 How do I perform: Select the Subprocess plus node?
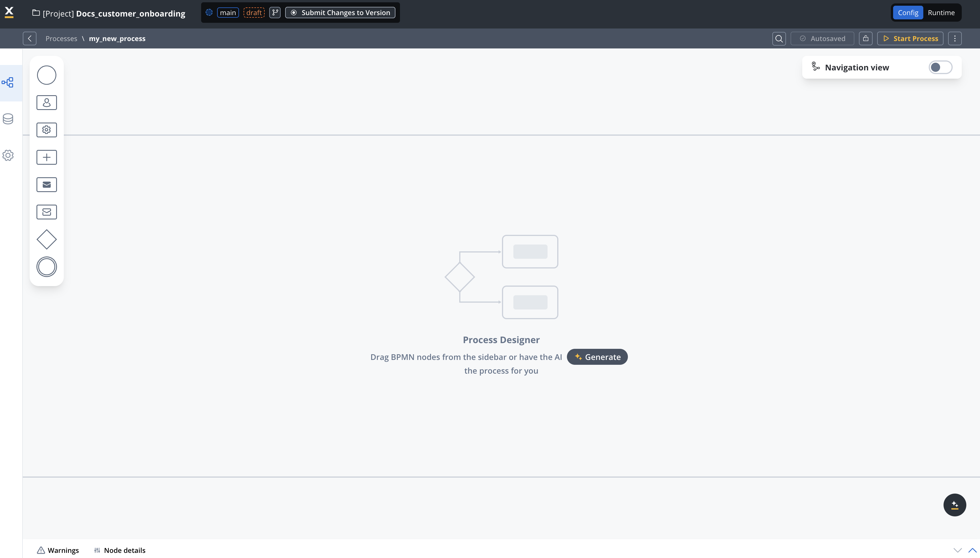(x=46, y=157)
